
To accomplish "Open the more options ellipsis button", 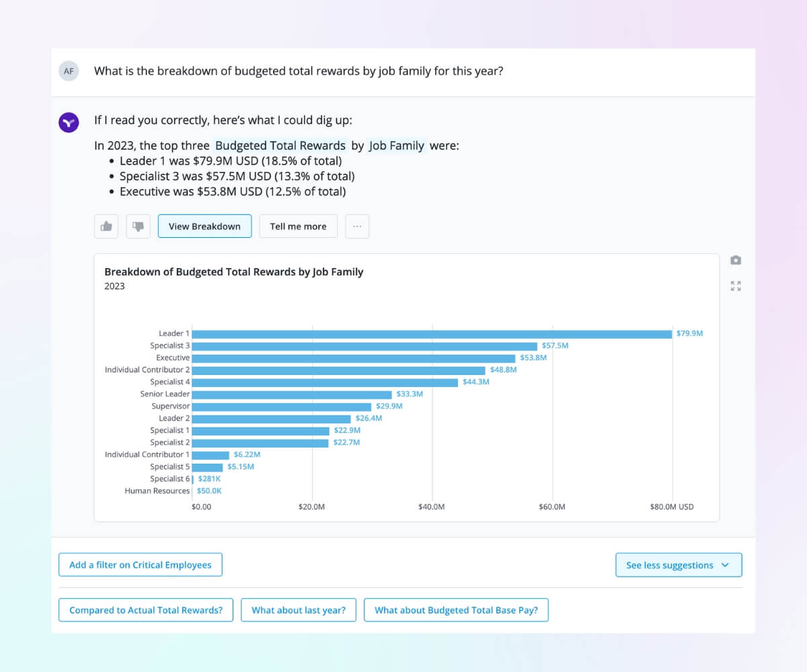I will (357, 226).
